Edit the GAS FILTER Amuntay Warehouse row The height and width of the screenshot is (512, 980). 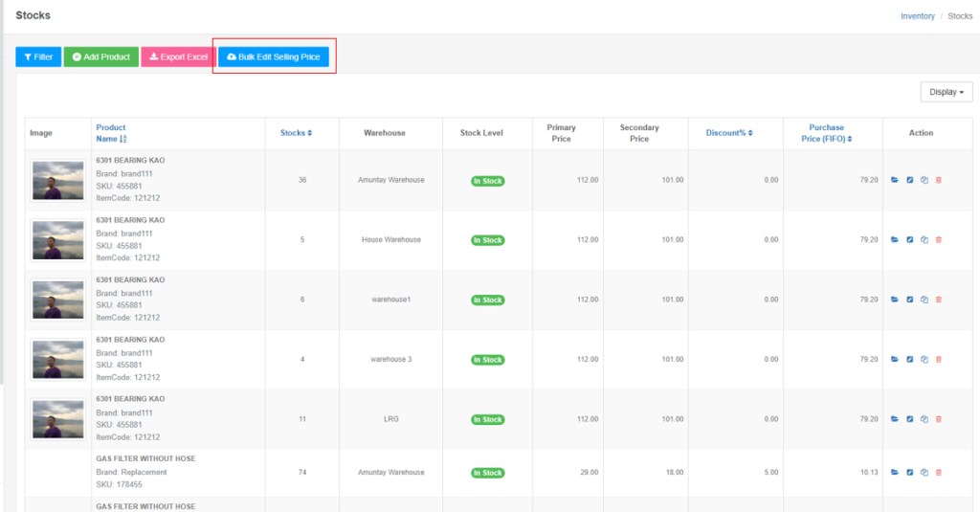click(909, 473)
